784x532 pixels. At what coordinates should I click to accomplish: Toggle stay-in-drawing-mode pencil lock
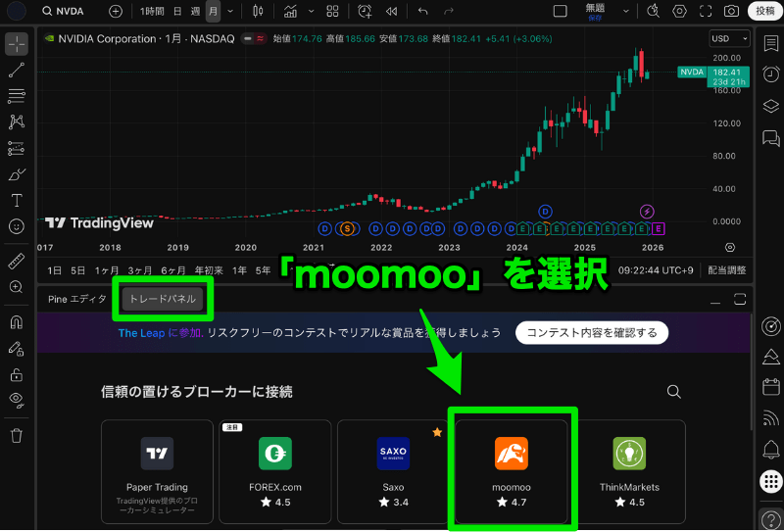(17, 349)
